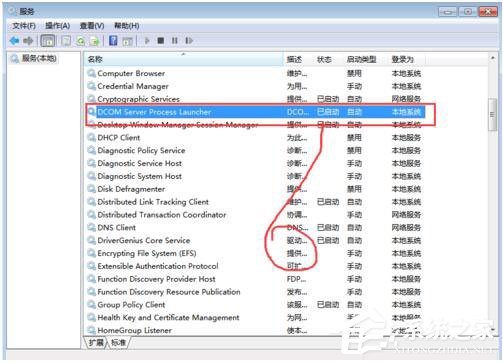Click the action pane toolbar icon beside Help

pos(127,41)
